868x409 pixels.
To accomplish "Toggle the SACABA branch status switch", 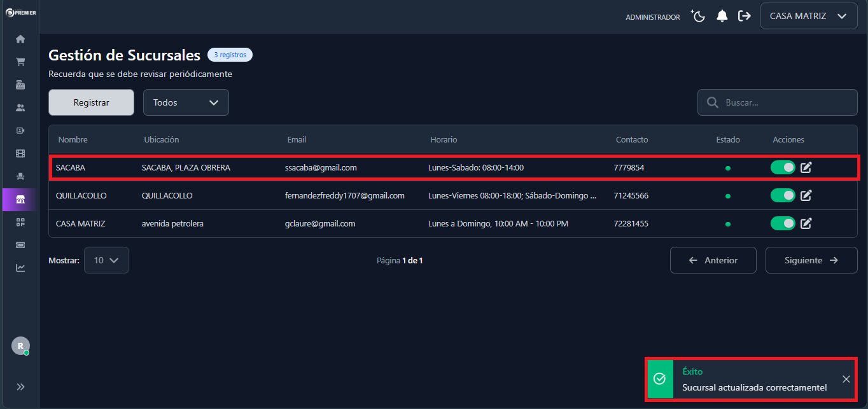I will pos(783,167).
